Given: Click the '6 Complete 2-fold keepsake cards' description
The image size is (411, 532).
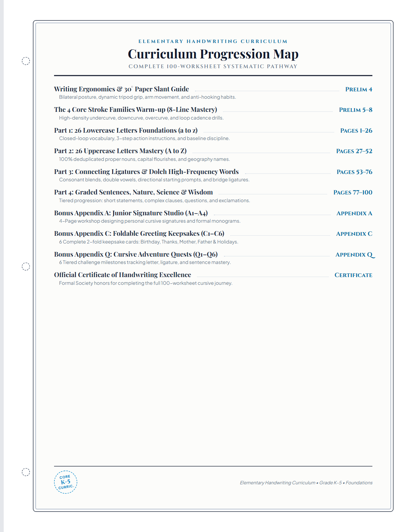Looking at the screenshot, I should [149, 242].
